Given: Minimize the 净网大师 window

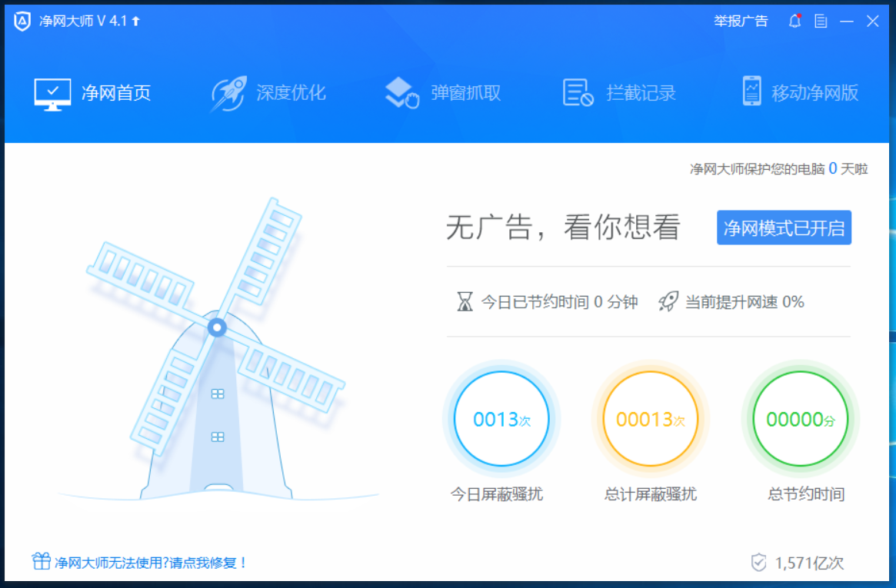Looking at the screenshot, I should click(847, 22).
